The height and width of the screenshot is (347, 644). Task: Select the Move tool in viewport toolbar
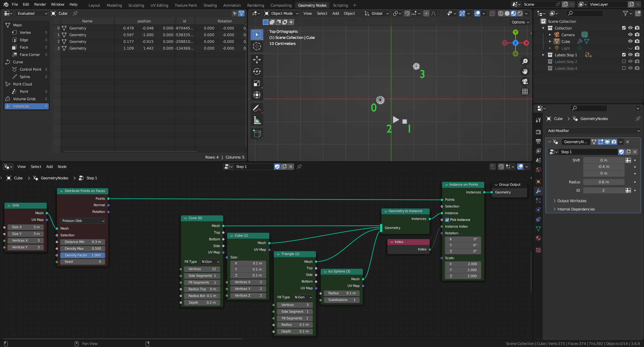[257, 60]
